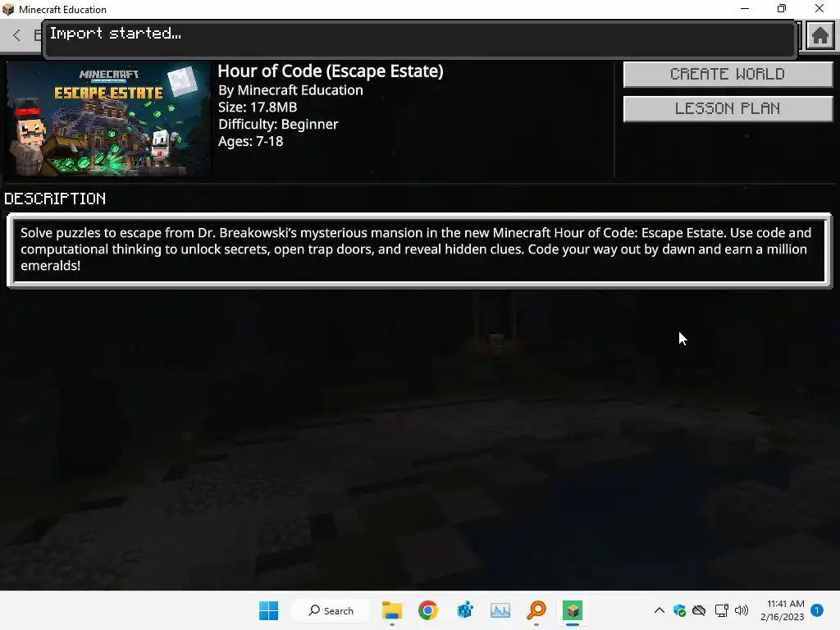Open the clock and date flyout
The image size is (840, 630).
tap(782, 610)
